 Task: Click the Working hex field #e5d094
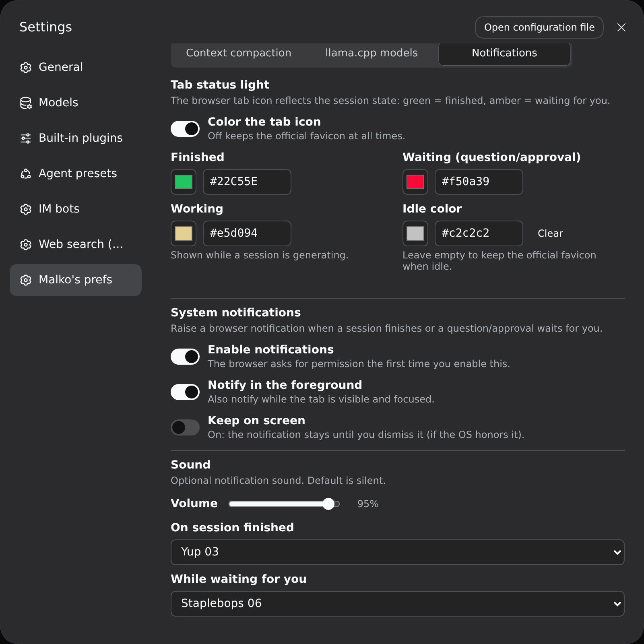point(247,233)
